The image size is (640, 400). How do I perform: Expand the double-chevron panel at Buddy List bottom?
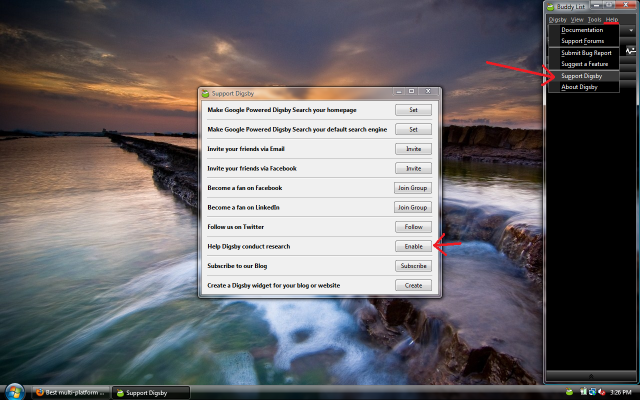591,376
